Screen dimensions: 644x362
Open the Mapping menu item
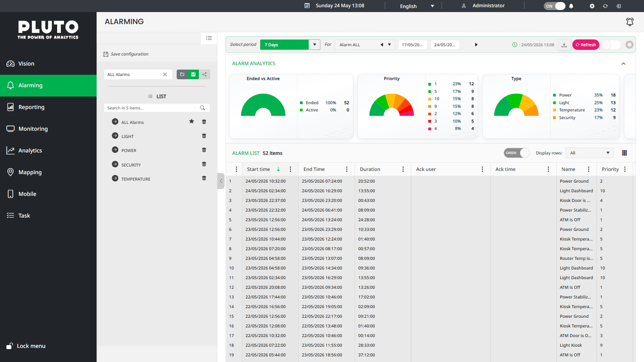(x=48, y=172)
